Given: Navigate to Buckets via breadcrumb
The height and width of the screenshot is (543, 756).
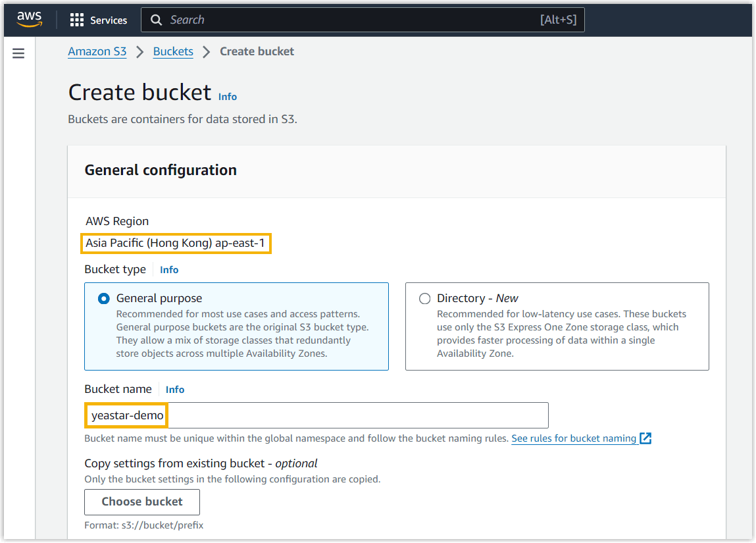Looking at the screenshot, I should 173,51.
